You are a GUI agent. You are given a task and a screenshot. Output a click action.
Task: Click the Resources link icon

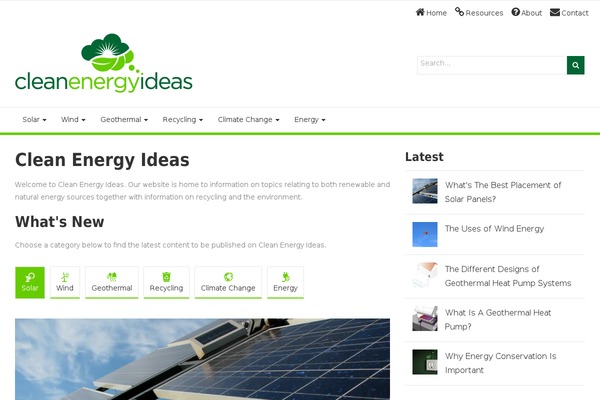[x=459, y=12]
